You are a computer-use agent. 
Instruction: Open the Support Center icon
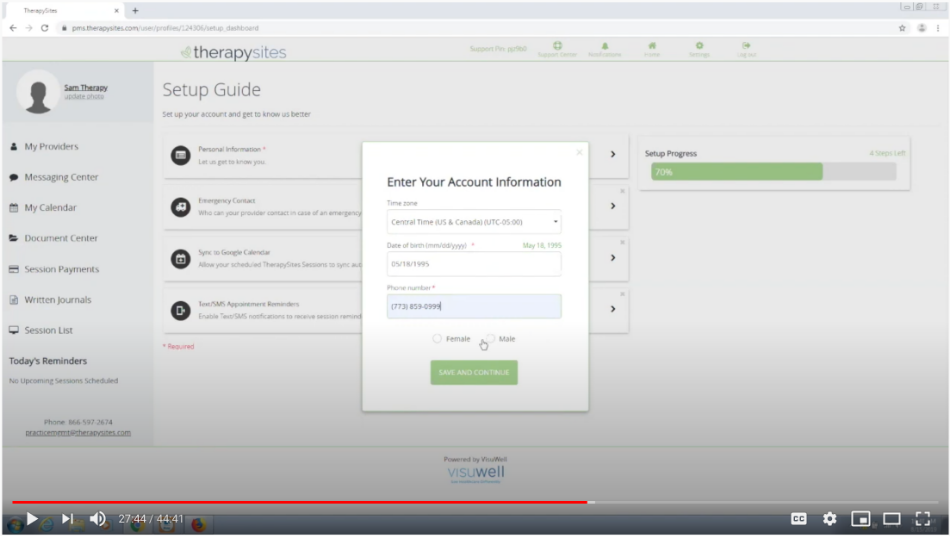click(x=557, y=47)
